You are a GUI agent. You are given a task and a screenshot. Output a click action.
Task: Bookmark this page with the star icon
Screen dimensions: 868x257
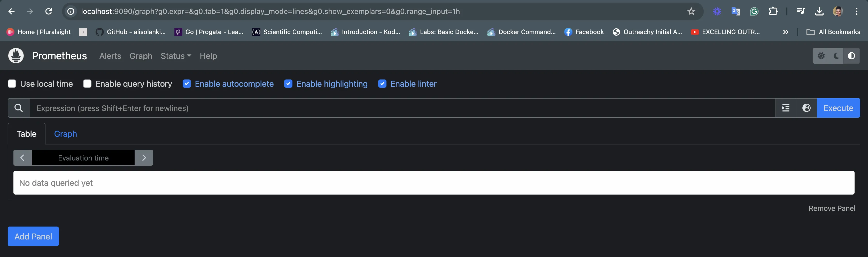pos(691,11)
